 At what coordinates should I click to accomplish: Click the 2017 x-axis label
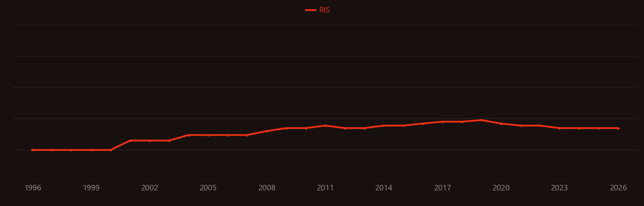(x=443, y=188)
